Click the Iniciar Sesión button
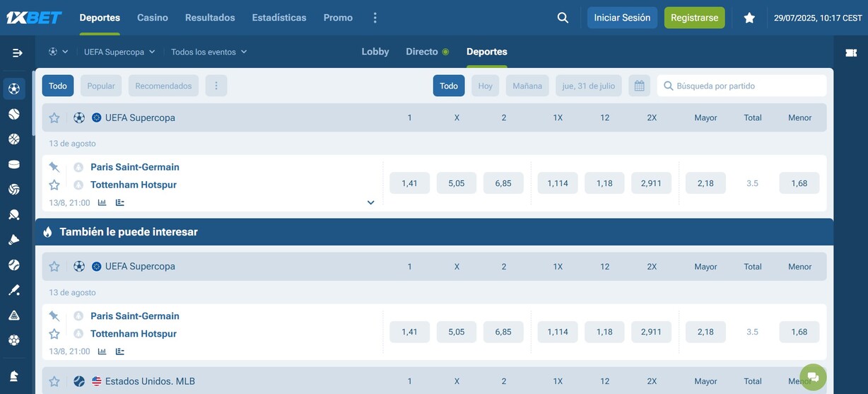 pyautogui.click(x=622, y=18)
